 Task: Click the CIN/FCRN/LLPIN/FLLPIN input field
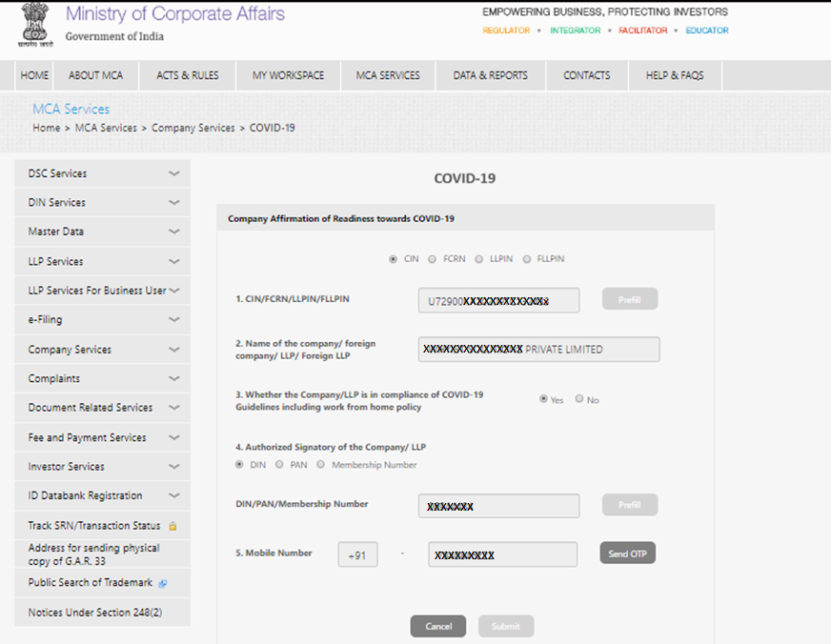(x=498, y=301)
